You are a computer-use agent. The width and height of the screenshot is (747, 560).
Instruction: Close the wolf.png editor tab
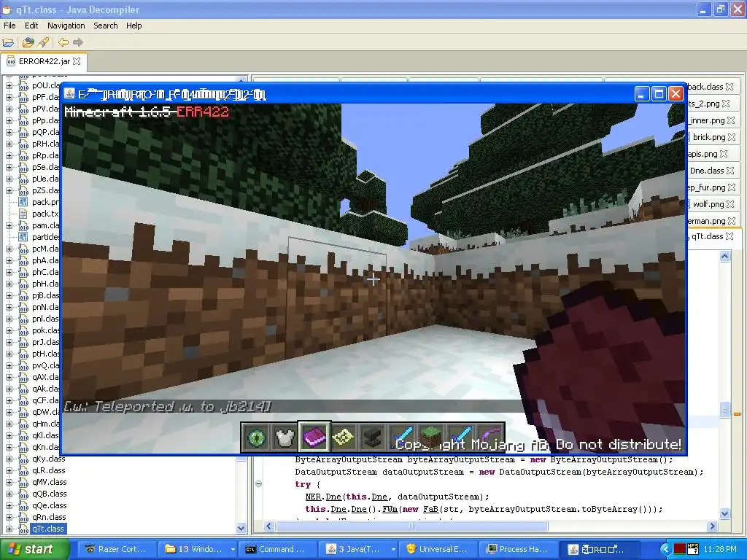click(730, 204)
